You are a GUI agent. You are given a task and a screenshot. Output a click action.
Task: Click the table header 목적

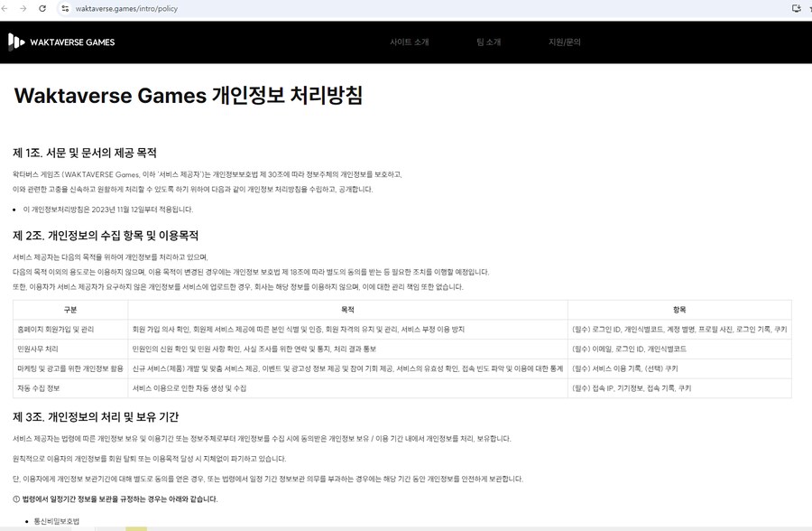(x=347, y=310)
